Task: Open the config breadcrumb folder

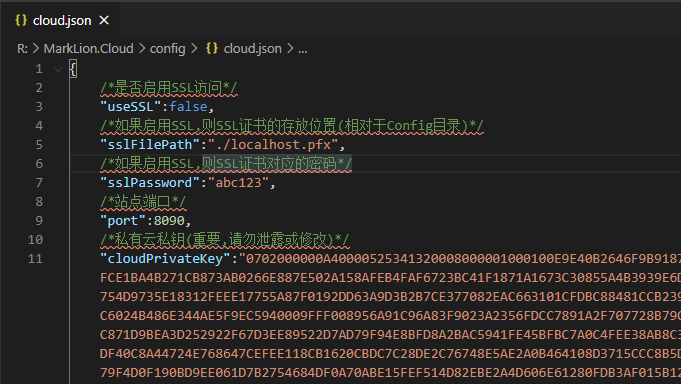Action: (168, 49)
